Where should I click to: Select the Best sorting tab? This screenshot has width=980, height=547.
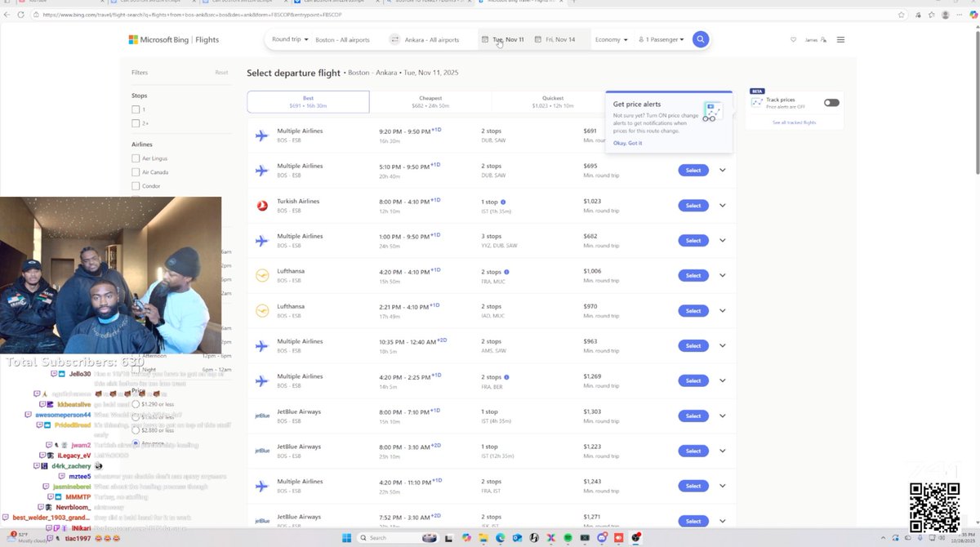pos(308,102)
